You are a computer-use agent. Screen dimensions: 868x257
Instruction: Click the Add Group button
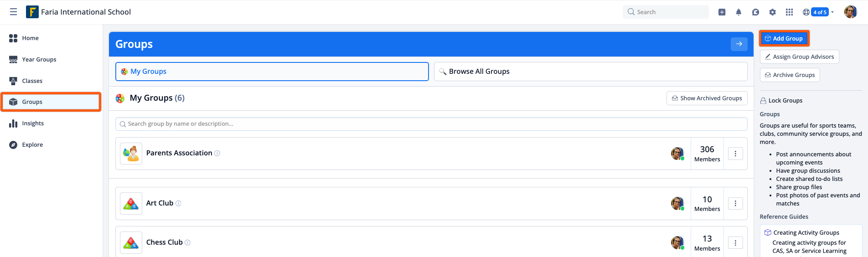784,38
